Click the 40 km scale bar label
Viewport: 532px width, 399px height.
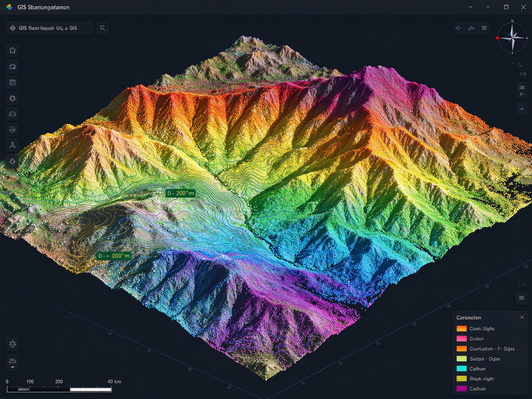point(114,381)
